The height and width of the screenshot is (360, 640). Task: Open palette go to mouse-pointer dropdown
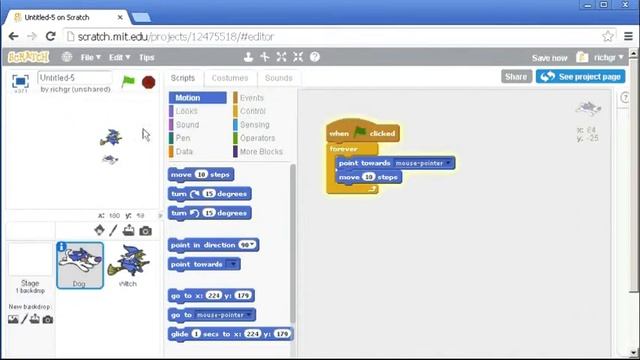249,315
